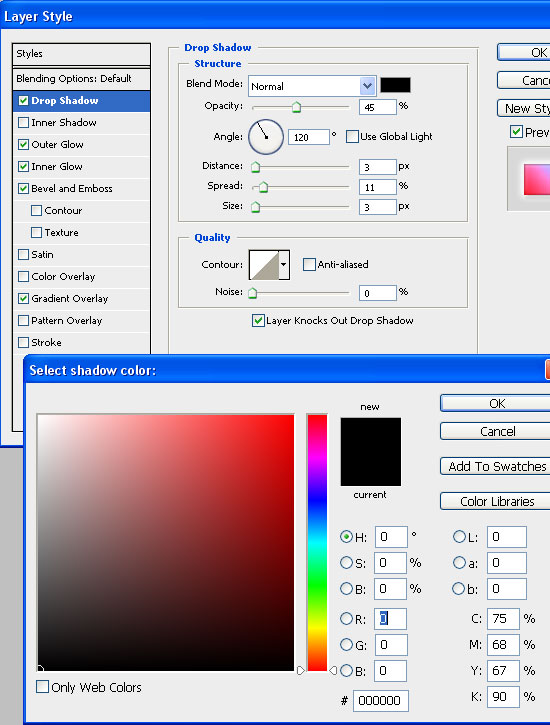The image size is (550, 725).
Task: Check the Color Overlay checkbox
Action: 24,276
